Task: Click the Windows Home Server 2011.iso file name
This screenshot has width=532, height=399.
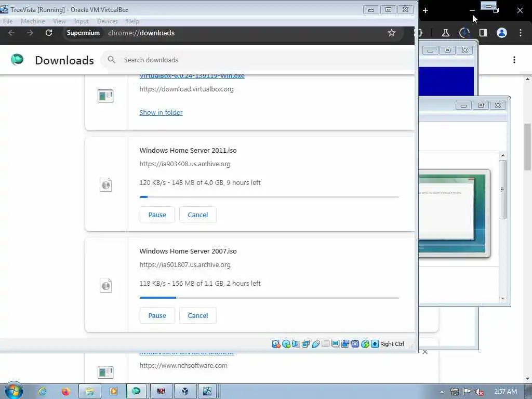Action: 188,150
